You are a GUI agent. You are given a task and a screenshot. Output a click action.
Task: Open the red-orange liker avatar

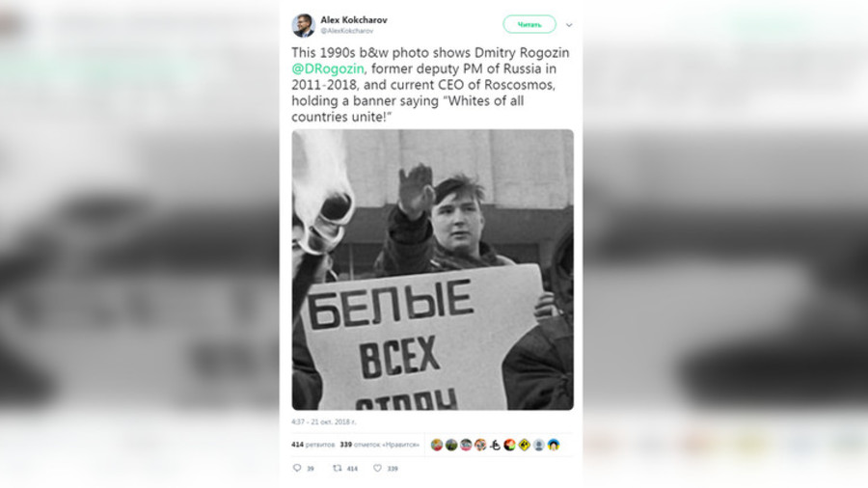[509, 445]
